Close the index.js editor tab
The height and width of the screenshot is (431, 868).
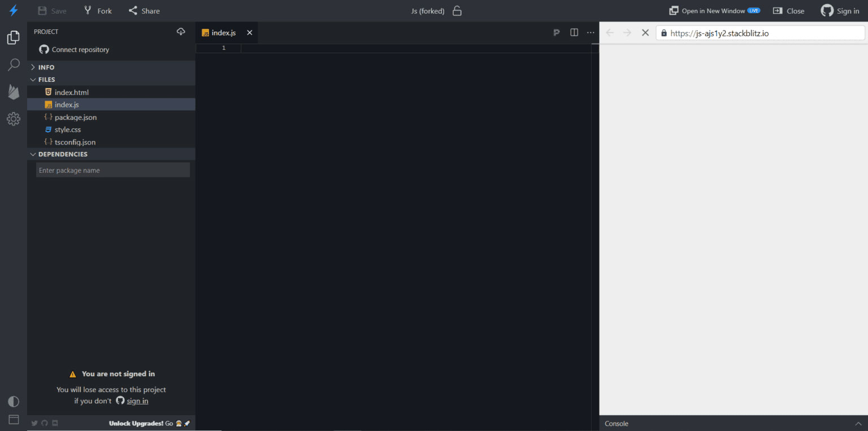click(249, 33)
